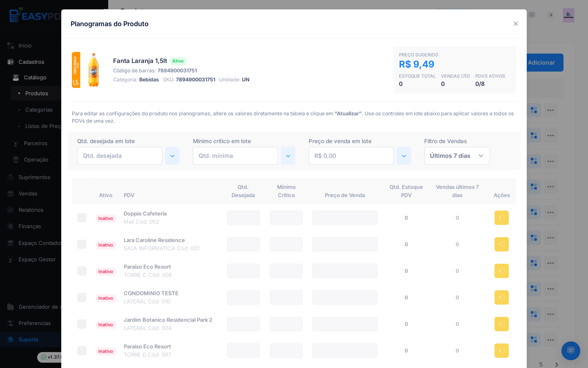Click the R$ 9,49 suggested price value
The height and width of the screenshot is (368, 588).
pos(416,64)
